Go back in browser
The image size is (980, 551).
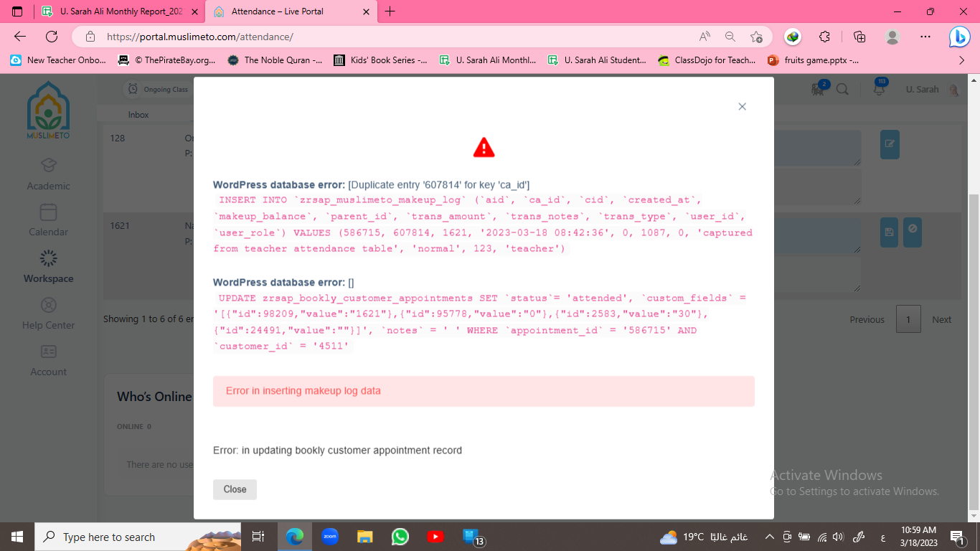(20, 37)
